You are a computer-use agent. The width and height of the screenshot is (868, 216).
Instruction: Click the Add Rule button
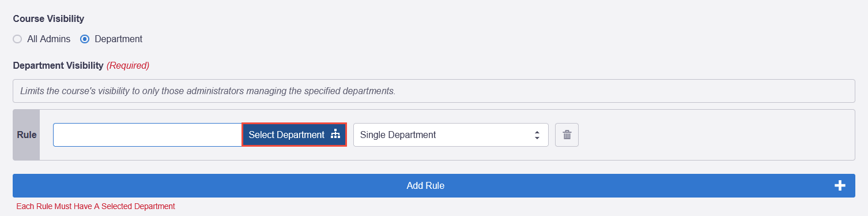pyautogui.click(x=434, y=185)
